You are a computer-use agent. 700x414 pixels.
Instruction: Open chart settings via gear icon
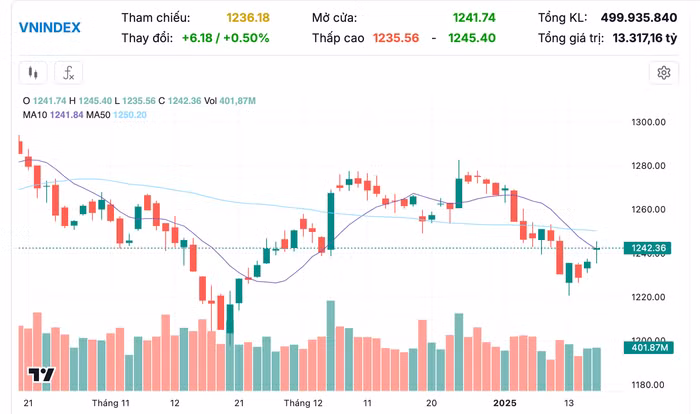pyautogui.click(x=663, y=72)
